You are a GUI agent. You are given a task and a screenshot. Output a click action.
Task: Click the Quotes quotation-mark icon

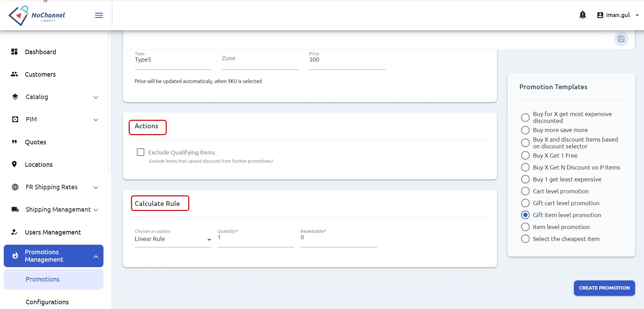pyautogui.click(x=14, y=142)
